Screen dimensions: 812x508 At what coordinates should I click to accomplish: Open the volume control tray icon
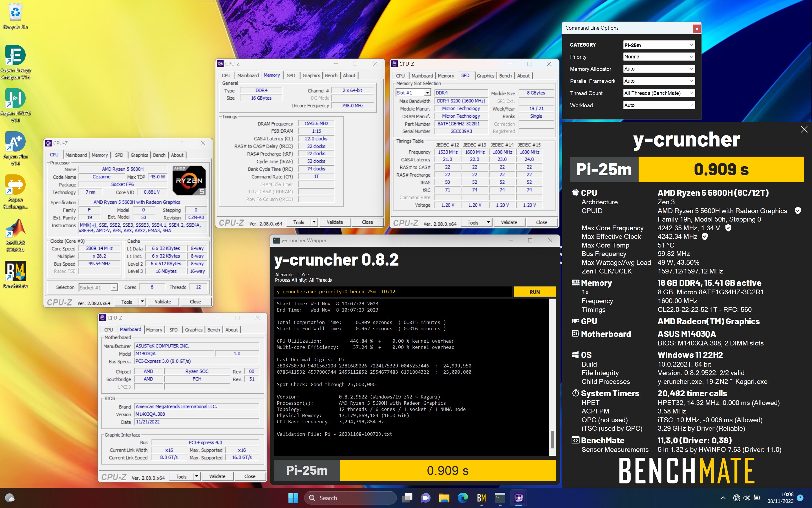point(747,498)
